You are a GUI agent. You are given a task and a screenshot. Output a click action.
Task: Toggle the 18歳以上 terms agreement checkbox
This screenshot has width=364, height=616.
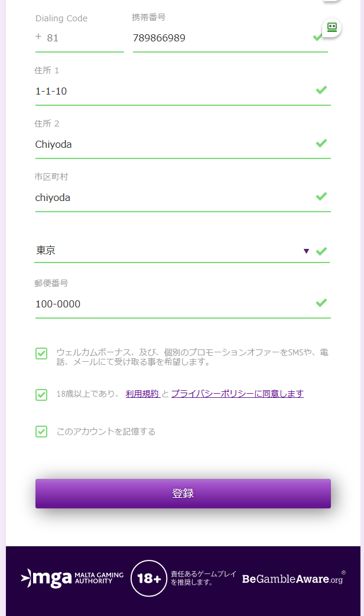[x=41, y=394]
